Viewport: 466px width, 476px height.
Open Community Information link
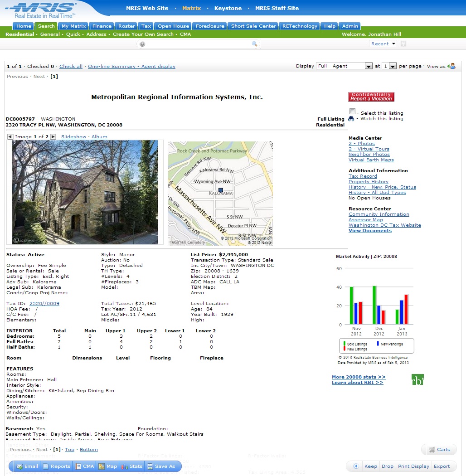tap(379, 214)
